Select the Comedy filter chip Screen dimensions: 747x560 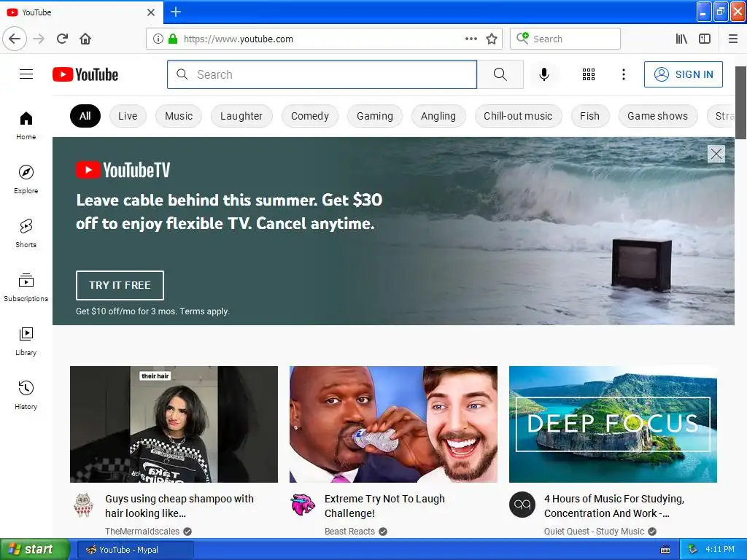click(x=310, y=116)
